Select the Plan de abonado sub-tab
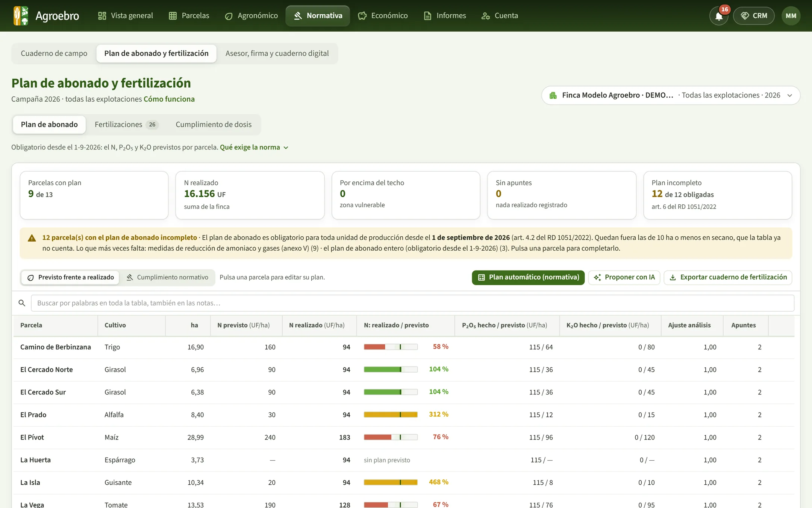The image size is (812, 508). (49, 125)
